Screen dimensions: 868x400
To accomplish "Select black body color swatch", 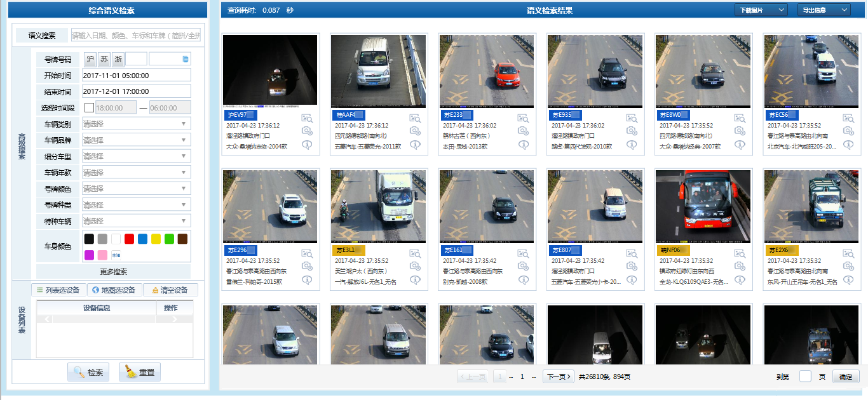I will (x=89, y=239).
